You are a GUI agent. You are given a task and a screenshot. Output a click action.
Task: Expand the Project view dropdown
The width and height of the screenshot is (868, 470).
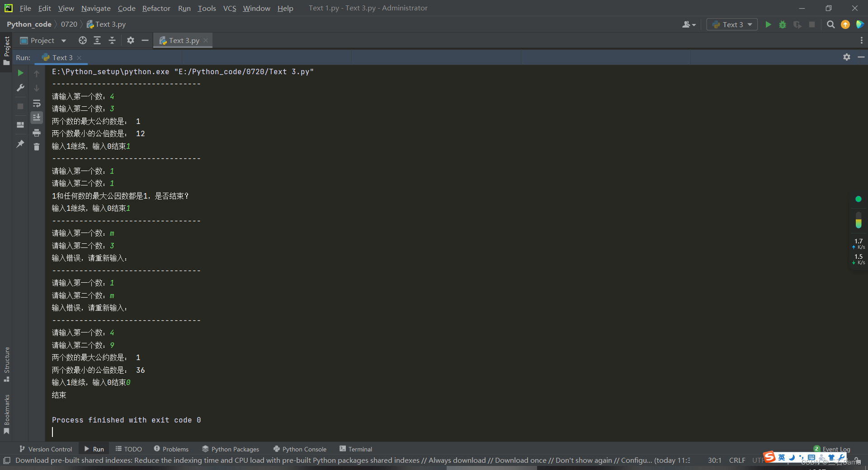(63, 40)
